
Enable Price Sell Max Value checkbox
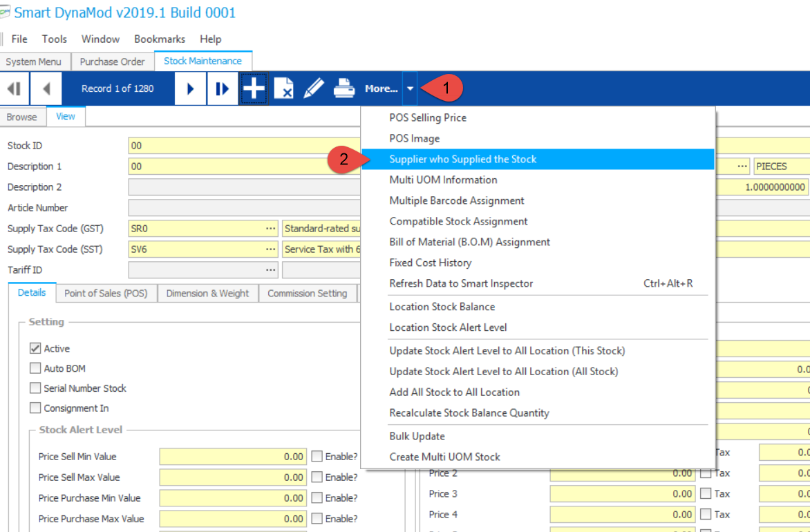(x=317, y=477)
